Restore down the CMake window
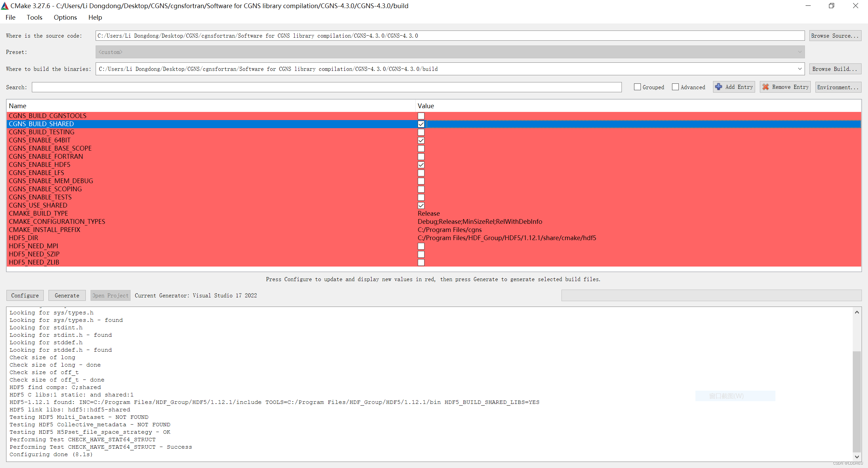 [831, 6]
